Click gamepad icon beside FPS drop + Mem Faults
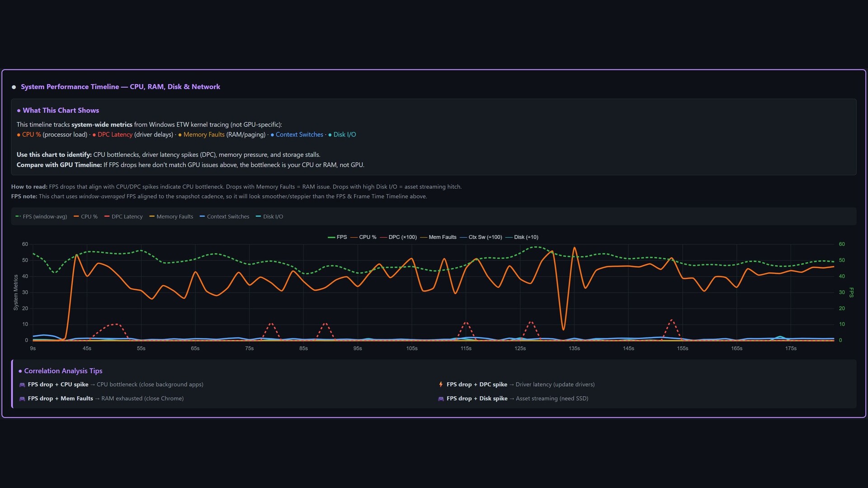This screenshot has width=868, height=488. pyautogui.click(x=22, y=399)
